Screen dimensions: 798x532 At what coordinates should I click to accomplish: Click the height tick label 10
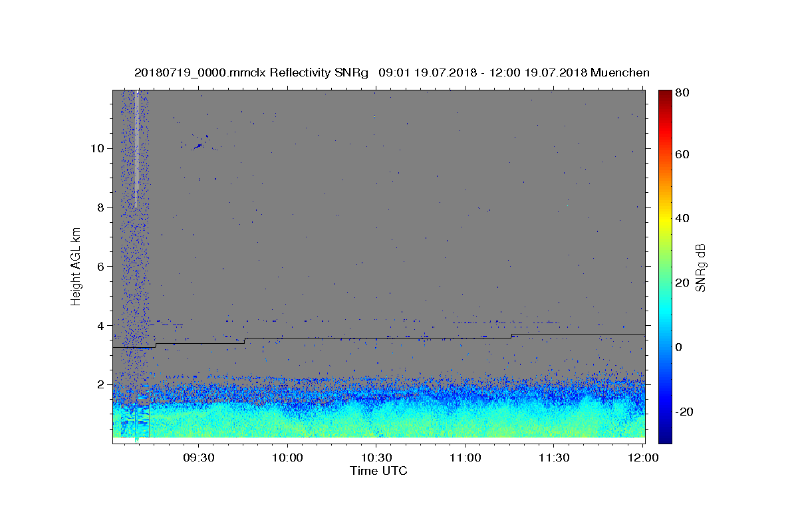coord(99,148)
